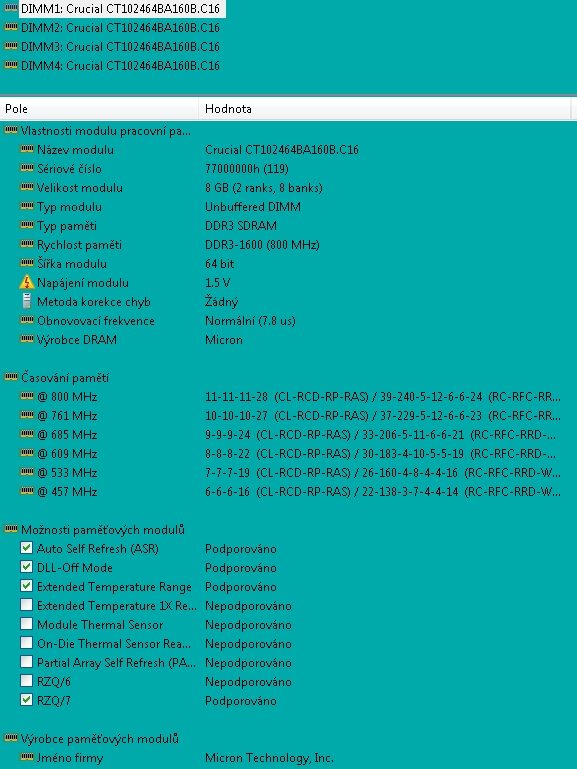Toggle the DLL-Off Mode checkbox
This screenshot has width=577, height=769.
pos(26,567)
